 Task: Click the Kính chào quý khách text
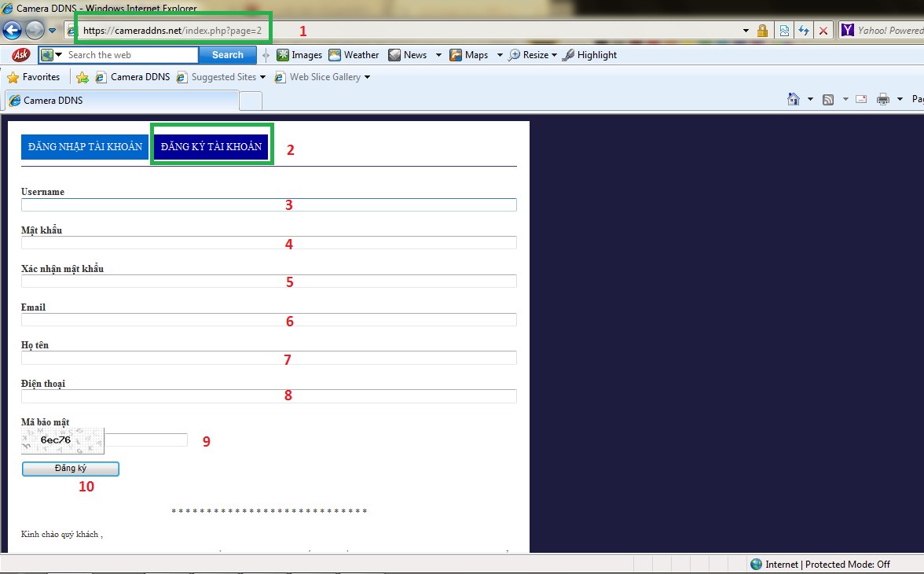(62, 535)
